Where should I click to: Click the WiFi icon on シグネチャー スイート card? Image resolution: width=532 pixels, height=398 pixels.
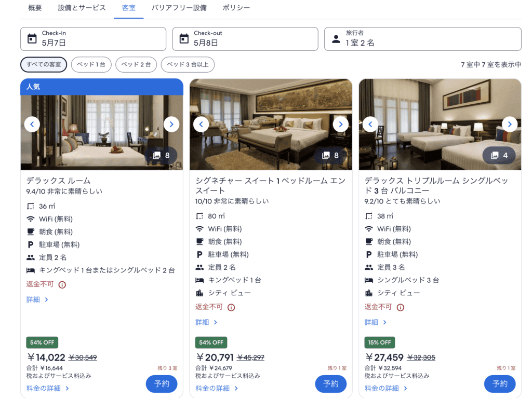coord(198,229)
